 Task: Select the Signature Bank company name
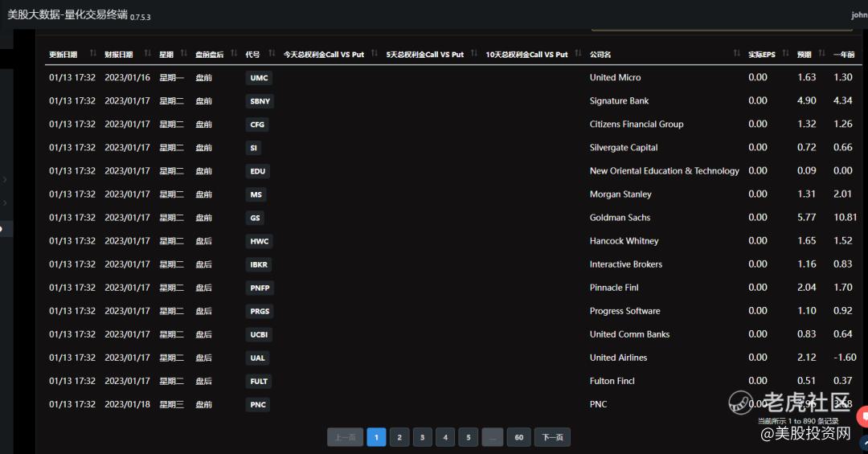[619, 100]
